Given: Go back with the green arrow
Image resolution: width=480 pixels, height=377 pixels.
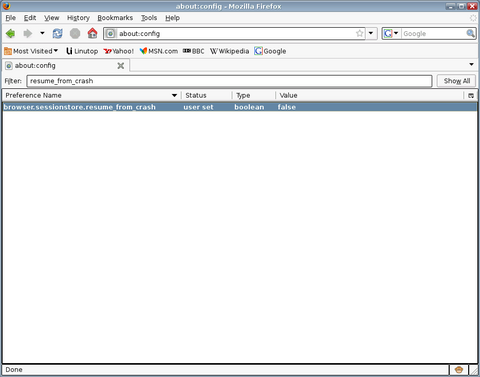Looking at the screenshot, I should click(11, 33).
